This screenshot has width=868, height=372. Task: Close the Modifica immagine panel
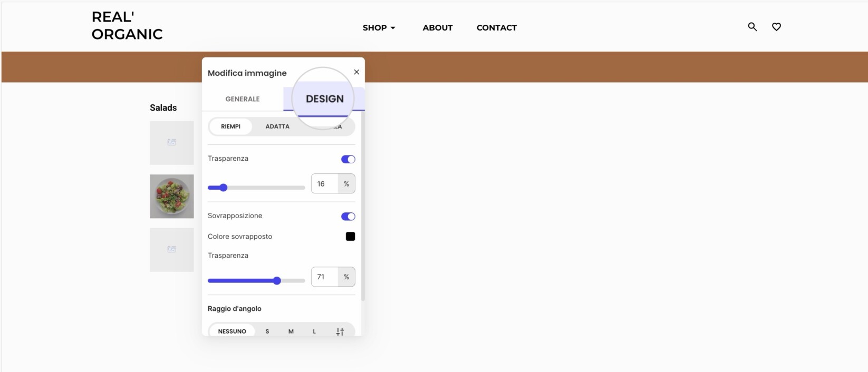[356, 72]
